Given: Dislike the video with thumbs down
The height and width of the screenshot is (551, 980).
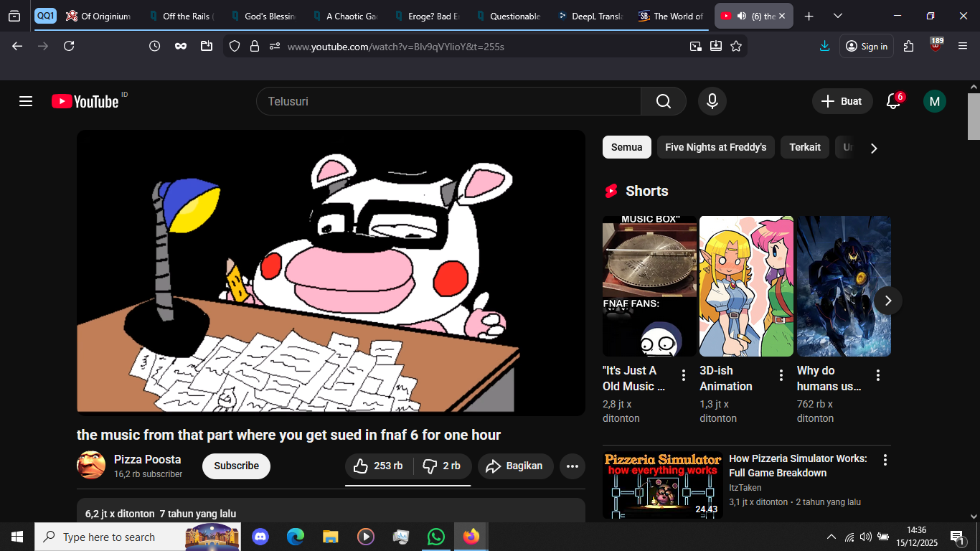Looking at the screenshot, I should click(x=443, y=466).
